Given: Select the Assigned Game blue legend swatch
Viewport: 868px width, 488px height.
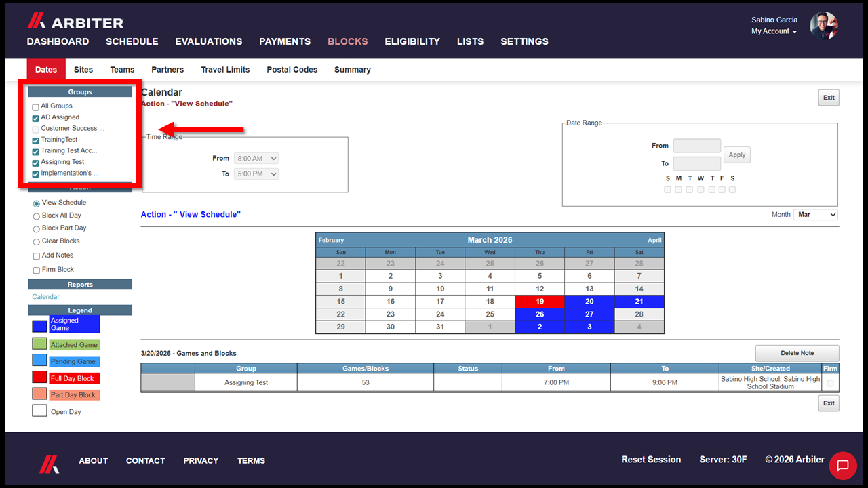Looking at the screenshot, I should 39,326.
